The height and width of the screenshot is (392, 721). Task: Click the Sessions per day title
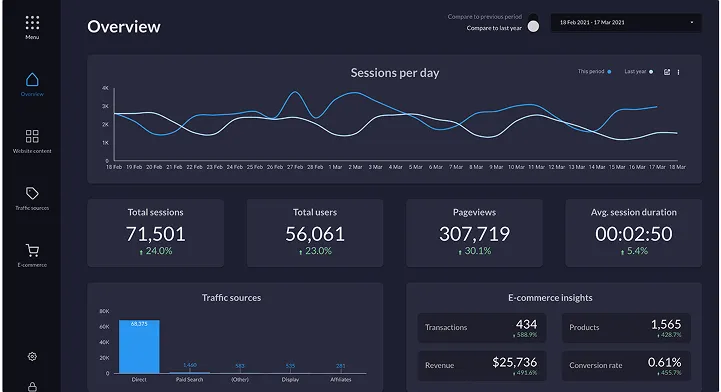[395, 73]
